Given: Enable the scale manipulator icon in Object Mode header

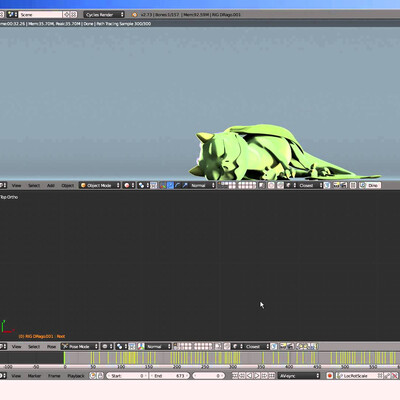Looking at the screenshot, I should pyautogui.click(x=185, y=185).
